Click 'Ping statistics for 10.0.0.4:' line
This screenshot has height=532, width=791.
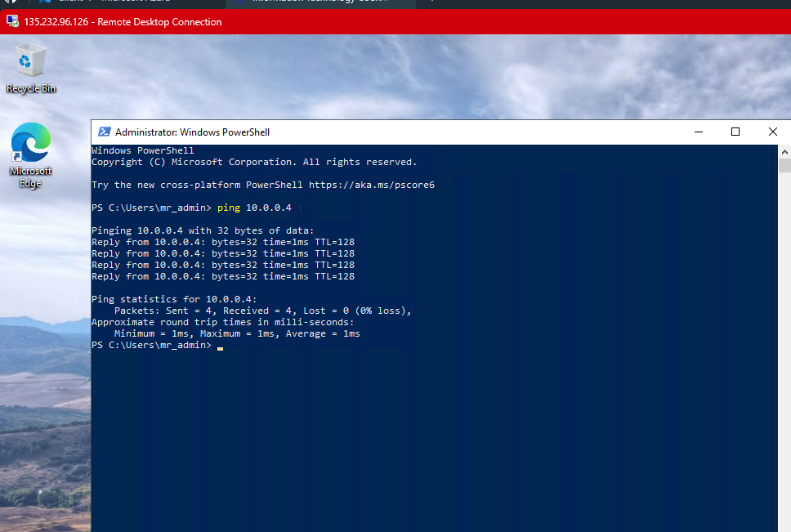174,299
